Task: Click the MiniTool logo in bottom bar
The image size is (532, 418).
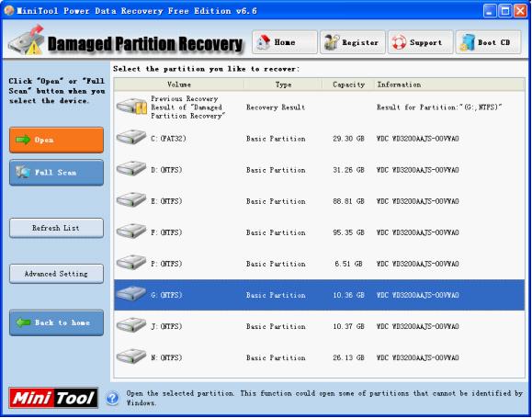Action: click(53, 398)
